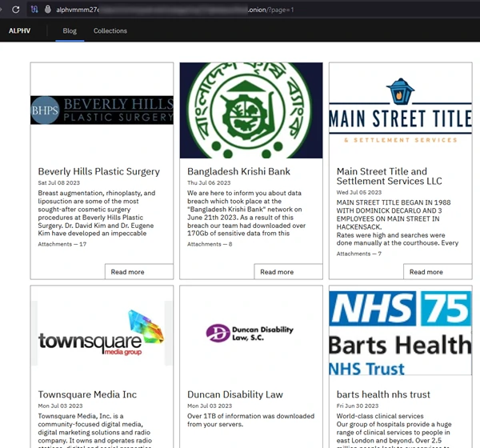The width and height of the screenshot is (480, 448).
Task: Read more on Main Street Title post
Action: click(438, 272)
